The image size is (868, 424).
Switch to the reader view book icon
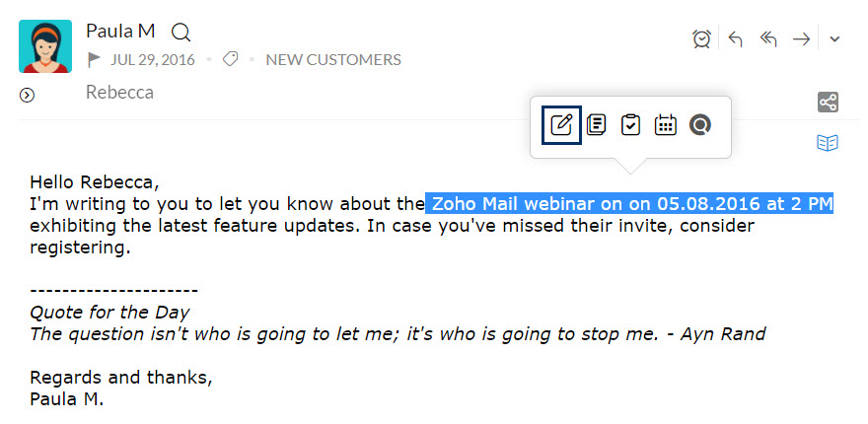click(828, 143)
